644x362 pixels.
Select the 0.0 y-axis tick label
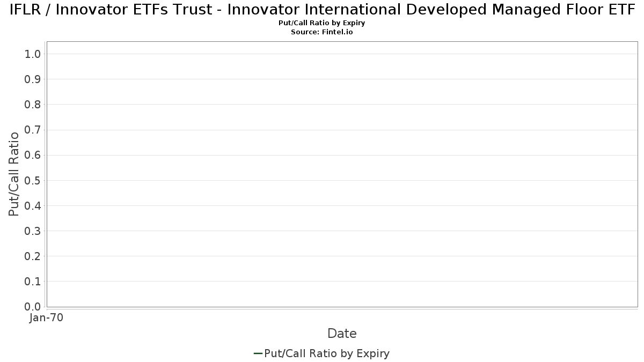point(33,307)
